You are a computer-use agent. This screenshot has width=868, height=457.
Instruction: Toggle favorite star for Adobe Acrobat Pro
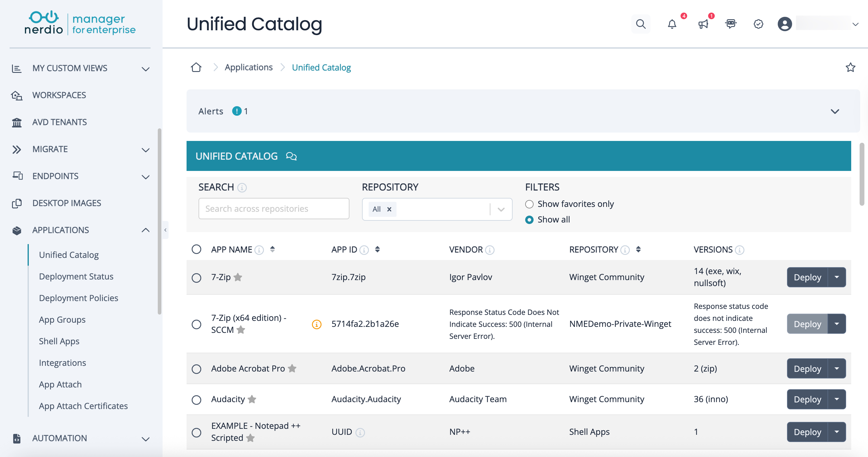pyautogui.click(x=292, y=369)
